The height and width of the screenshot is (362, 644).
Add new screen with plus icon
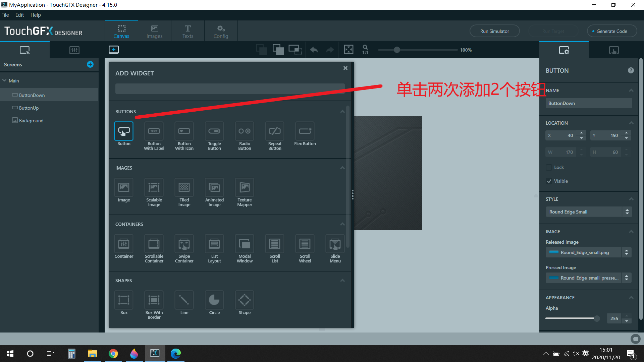point(90,64)
